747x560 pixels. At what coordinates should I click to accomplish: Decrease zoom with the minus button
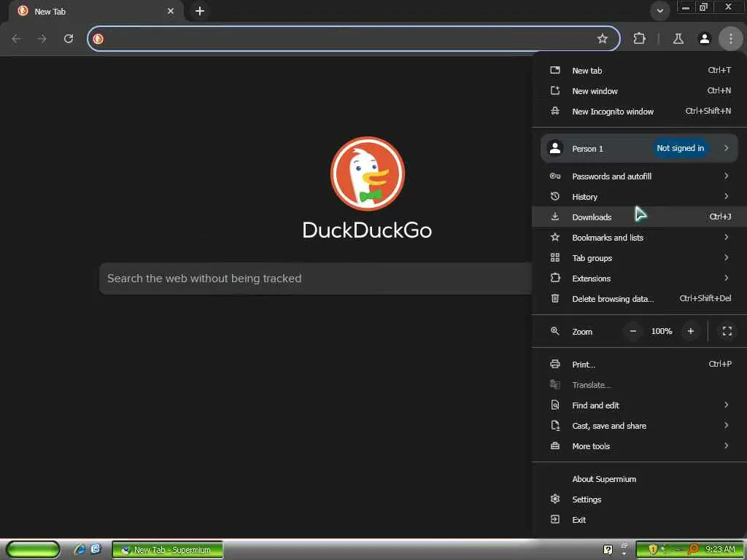click(x=633, y=332)
